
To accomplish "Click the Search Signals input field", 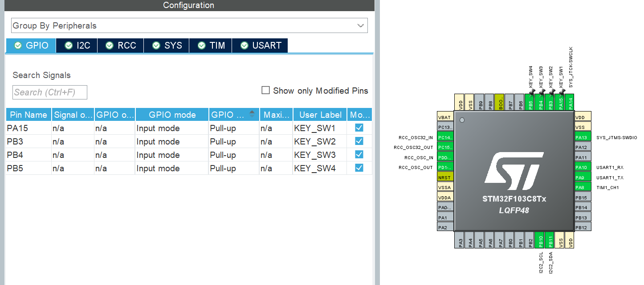I will (50, 92).
